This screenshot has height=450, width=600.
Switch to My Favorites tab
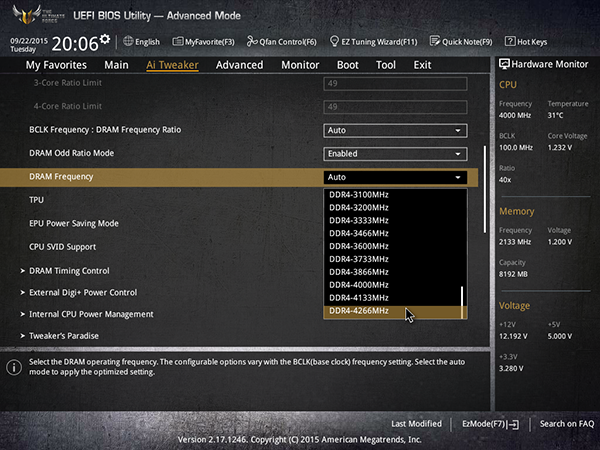point(56,65)
